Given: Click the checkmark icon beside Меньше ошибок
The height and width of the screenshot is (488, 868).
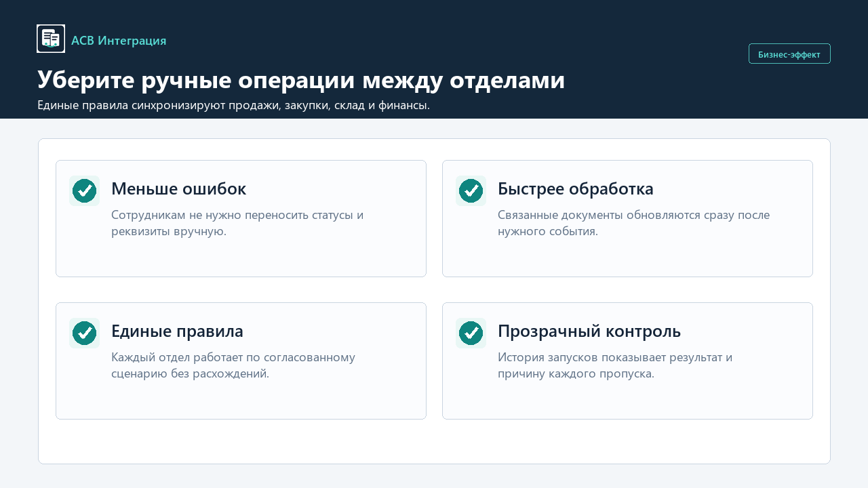Looking at the screenshot, I should [x=85, y=191].
